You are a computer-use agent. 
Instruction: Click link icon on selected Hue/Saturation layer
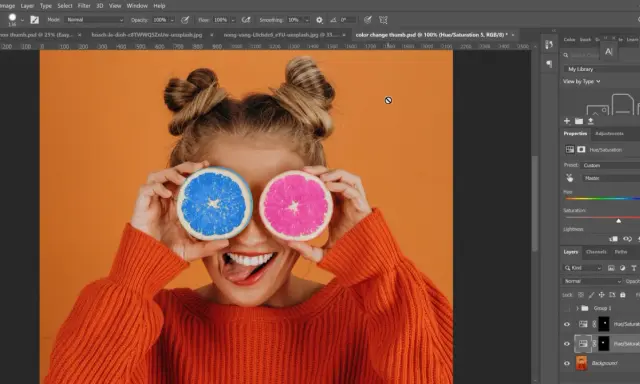coord(594,344)
